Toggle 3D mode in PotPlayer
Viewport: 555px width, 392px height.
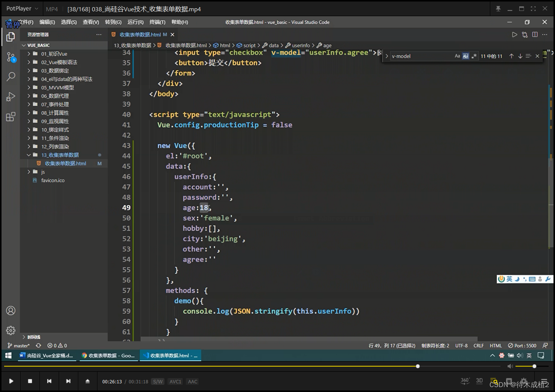479,381
